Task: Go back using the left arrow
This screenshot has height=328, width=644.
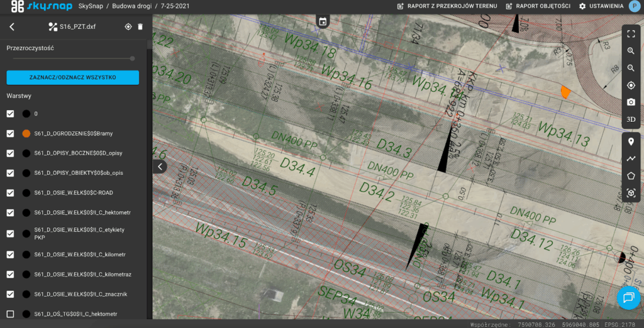Action: point(12,27)
